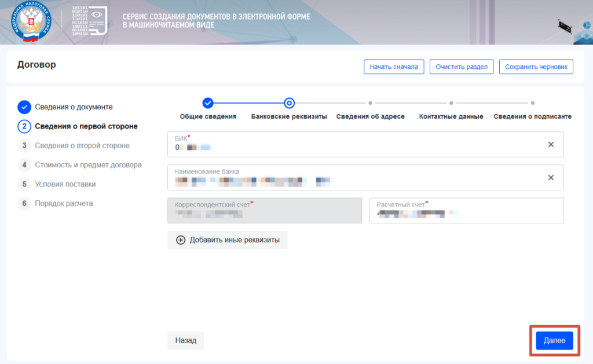Click the Очистить раздел button
The width and height of the screenshot is (593, 364).
462,67
